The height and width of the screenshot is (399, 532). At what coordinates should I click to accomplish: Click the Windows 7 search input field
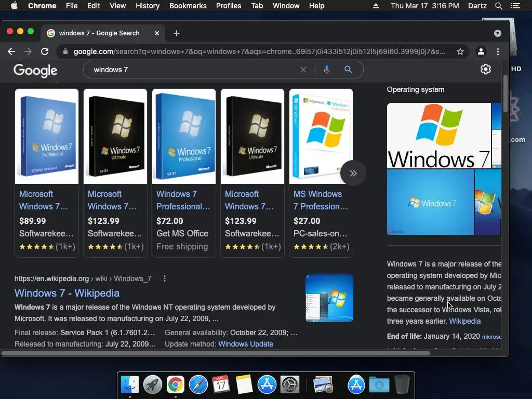coord(193,70)
